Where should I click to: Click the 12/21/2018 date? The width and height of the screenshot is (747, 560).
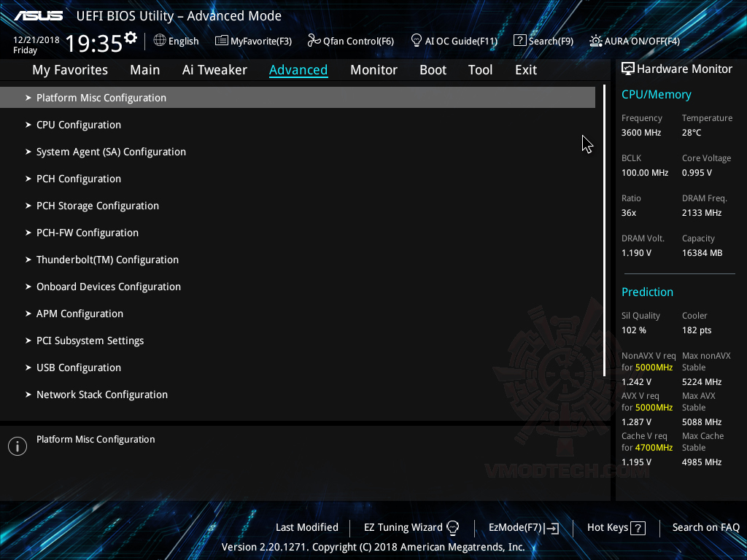tap(36, 40)
